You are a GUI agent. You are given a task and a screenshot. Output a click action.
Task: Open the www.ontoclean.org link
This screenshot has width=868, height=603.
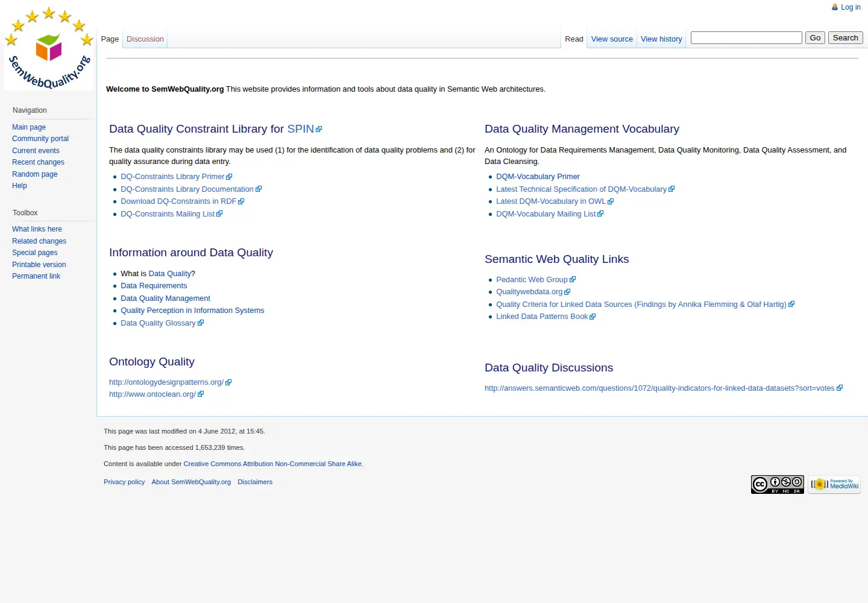(x=156, y=394)
